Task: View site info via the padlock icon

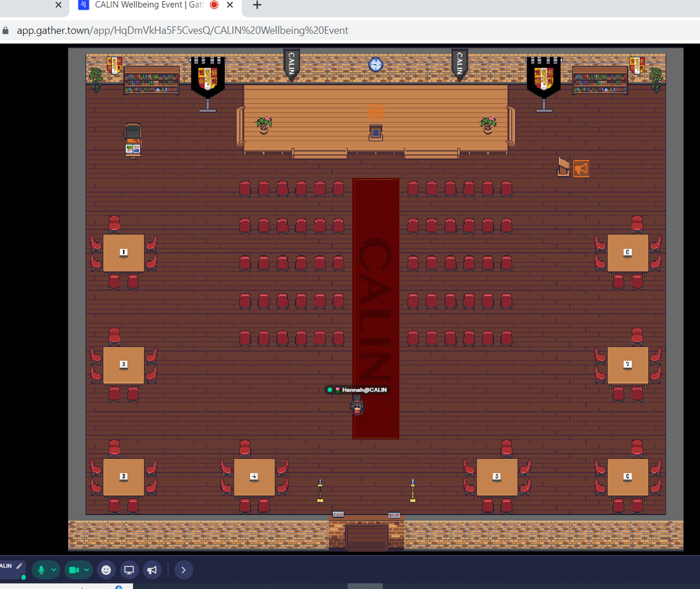Action: (x=6, y=30)
